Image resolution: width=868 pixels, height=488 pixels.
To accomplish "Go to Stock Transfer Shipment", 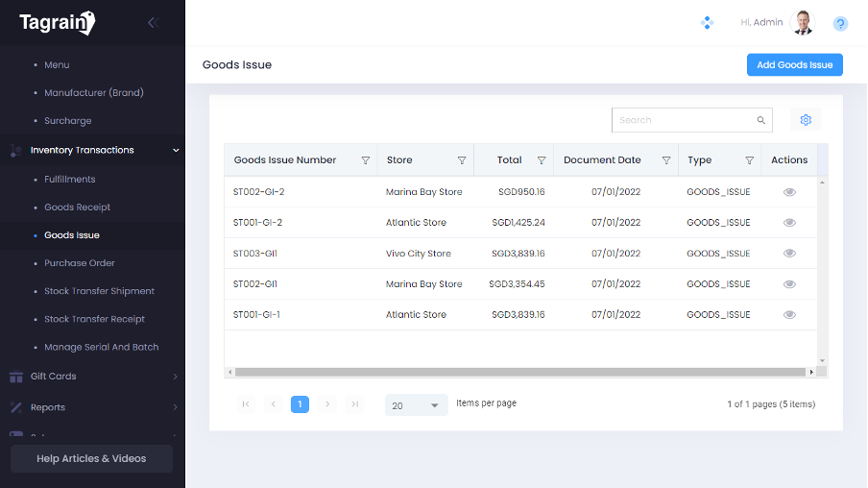I will pyautogui.click(x=99, y=291).
